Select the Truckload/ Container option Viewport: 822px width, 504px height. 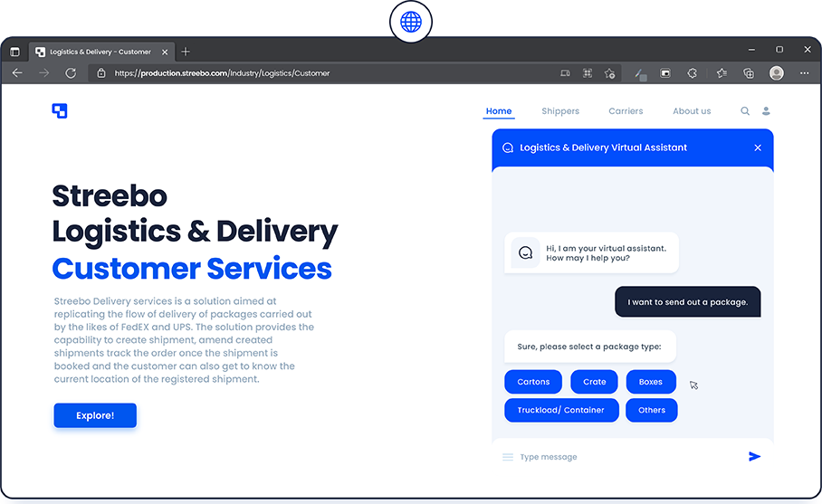tap(561, 410)
